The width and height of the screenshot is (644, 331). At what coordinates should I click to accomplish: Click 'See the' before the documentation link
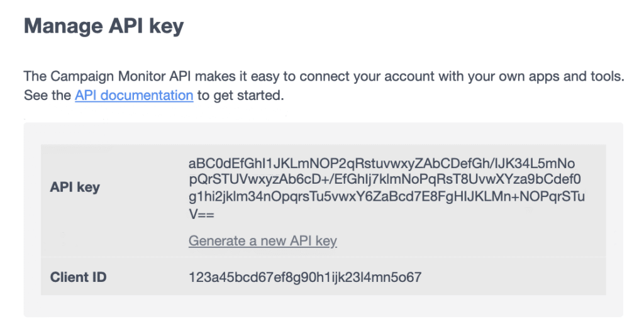pyautogui.click(x=48, y=96)
